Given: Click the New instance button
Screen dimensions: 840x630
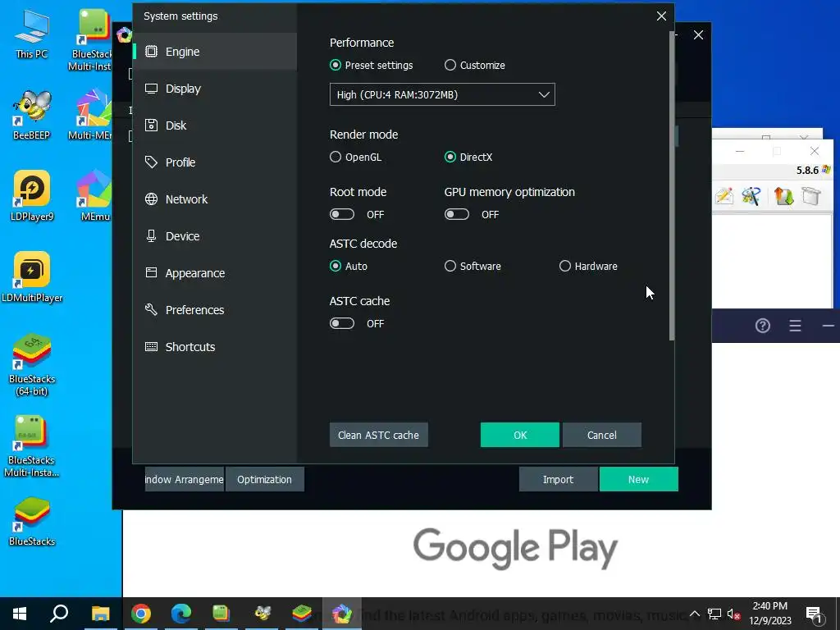Looking at the screenshot, I should 638,479.
